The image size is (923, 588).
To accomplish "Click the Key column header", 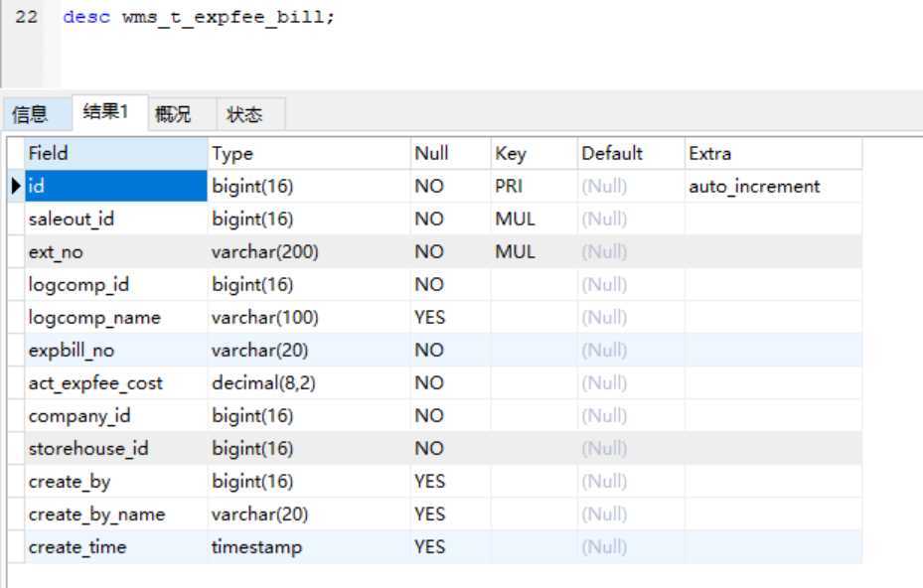I will (535, 154).
